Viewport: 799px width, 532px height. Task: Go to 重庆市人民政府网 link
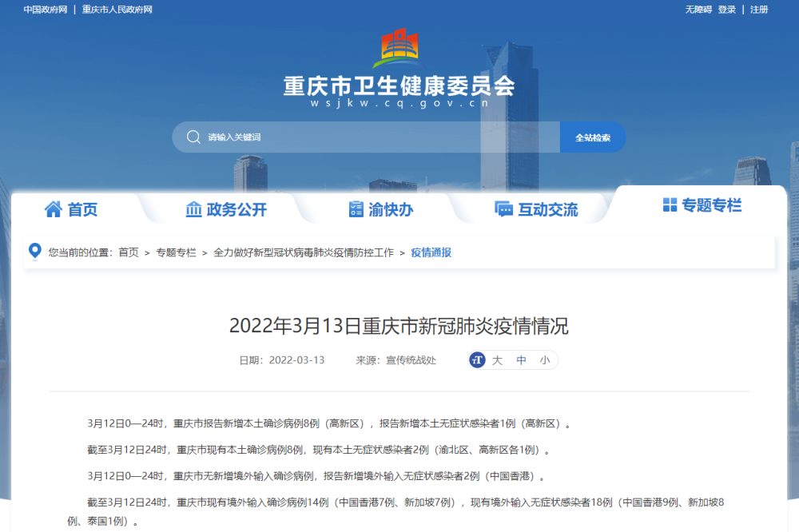tap(117, 10)
